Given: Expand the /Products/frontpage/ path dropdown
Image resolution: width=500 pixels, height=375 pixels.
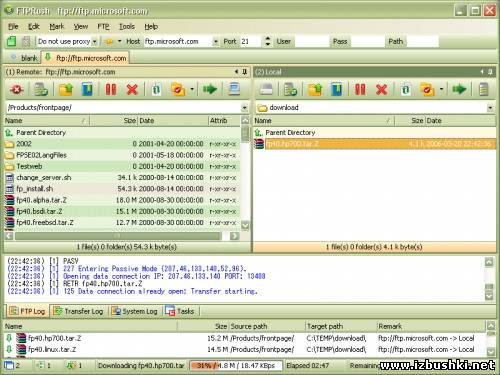Looking at the screenshot, I should (245, 108).
